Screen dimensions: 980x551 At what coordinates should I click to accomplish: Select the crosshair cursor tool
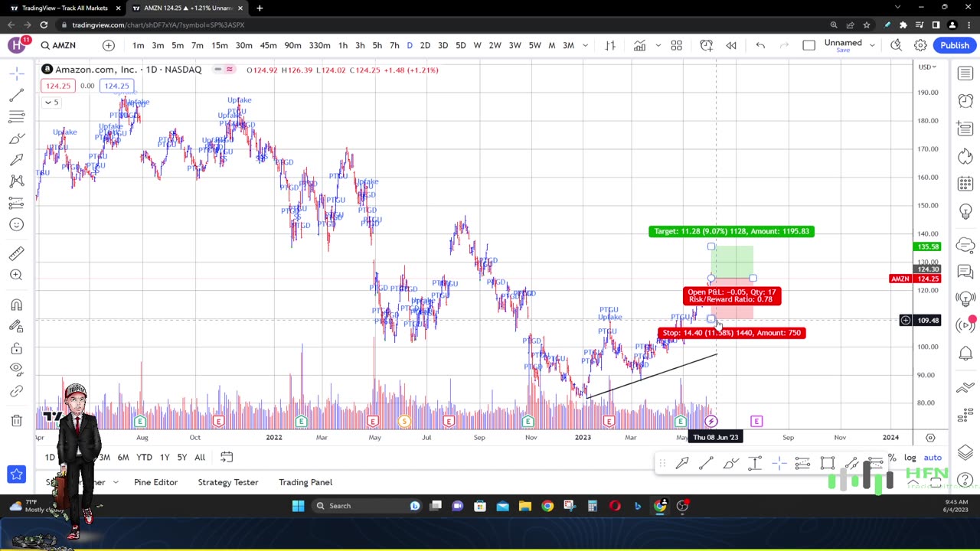pyautogui.click(x=16, y=74)
